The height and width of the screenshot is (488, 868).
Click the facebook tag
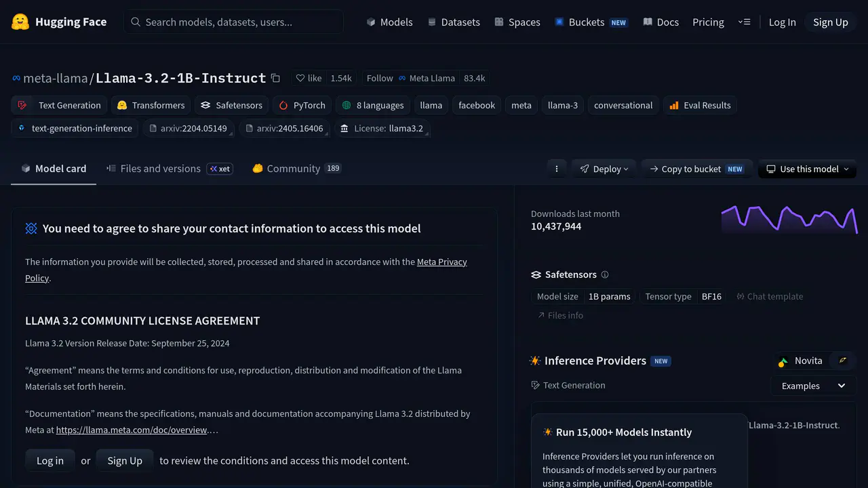[477, 105]
